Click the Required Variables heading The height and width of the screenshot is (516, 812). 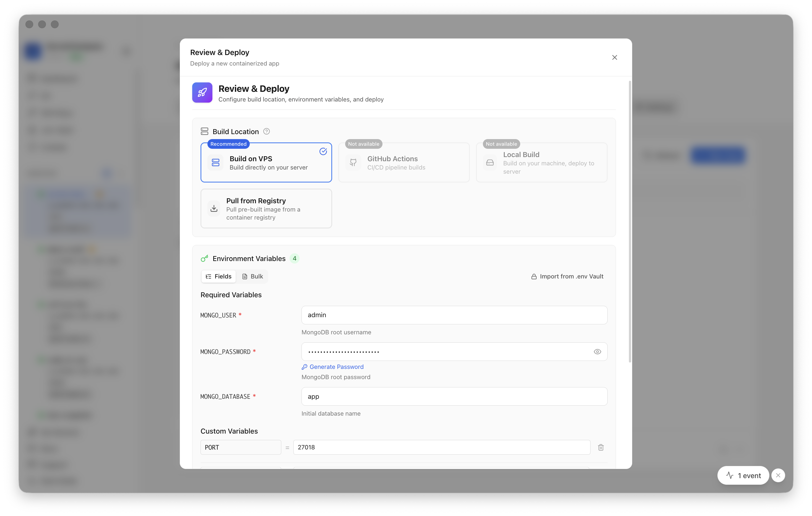click(x=231, y=295)
